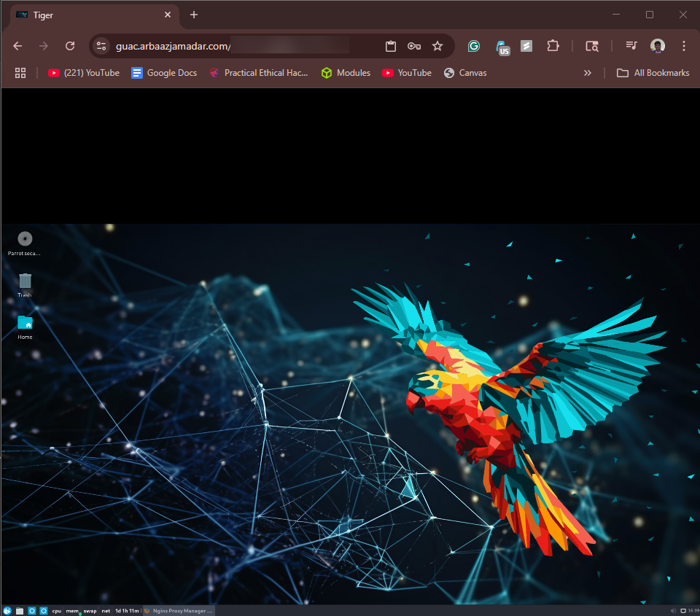This screenshot has height=616, width=700.
Task: Open the Parrot application menu in remote taskbar
Action: tap(7, 610)
